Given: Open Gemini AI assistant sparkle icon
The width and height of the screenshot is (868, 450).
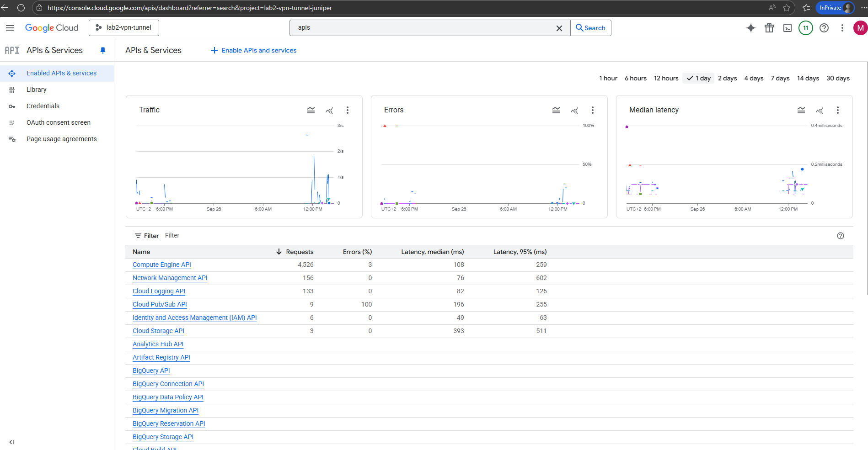Looking at the screenshot, I should click(751, 28).
